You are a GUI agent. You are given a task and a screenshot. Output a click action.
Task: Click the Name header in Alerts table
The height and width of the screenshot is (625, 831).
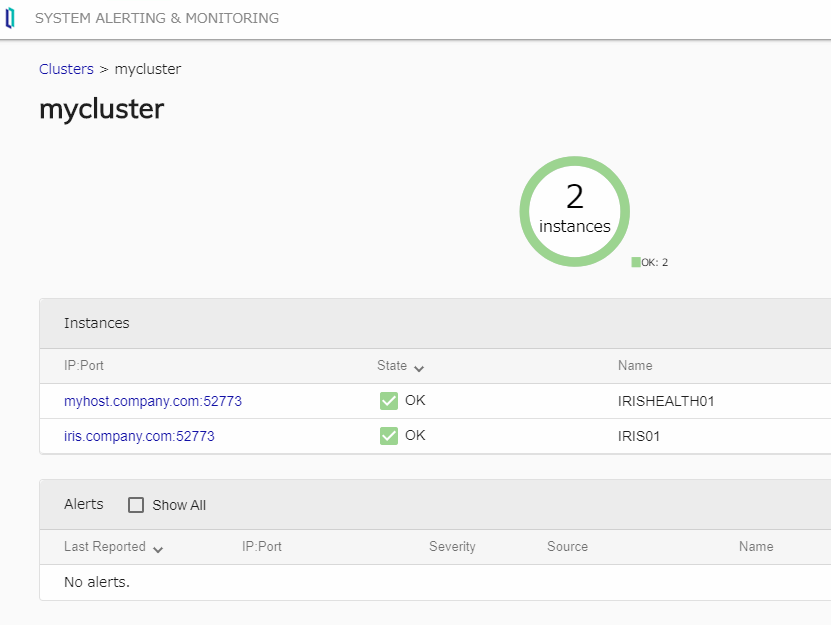click(x=756, y=547)
